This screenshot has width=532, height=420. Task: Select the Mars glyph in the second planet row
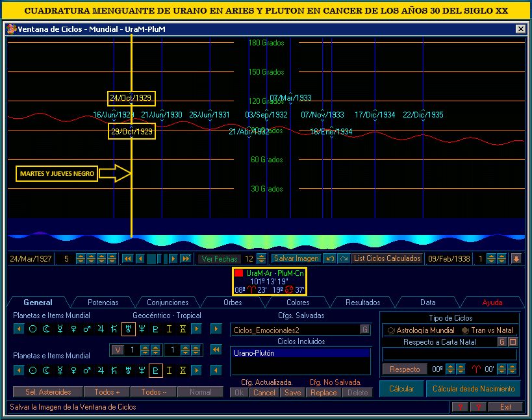[x=87, y=370]
